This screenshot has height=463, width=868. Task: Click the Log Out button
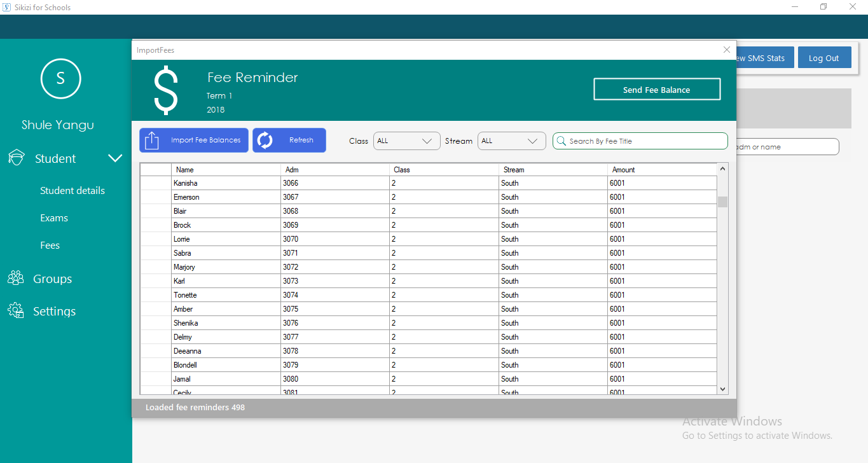(824, 58)
